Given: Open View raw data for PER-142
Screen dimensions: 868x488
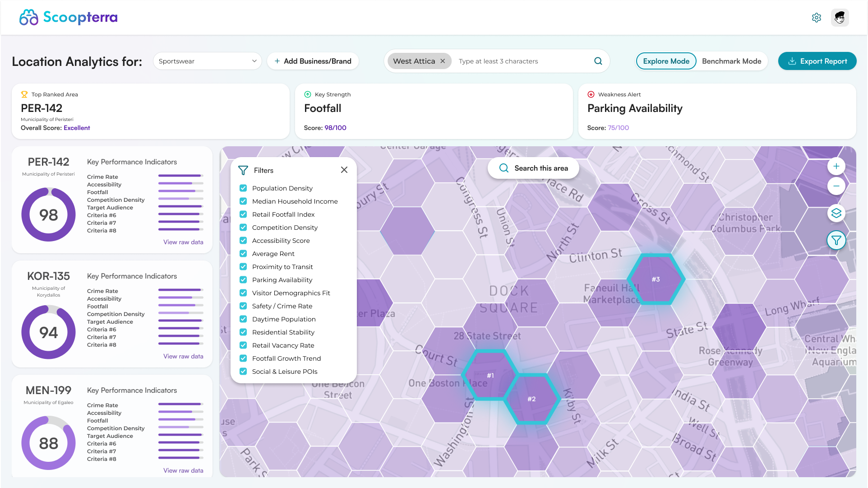Looking at the screenshot, I should coord(183,242).
